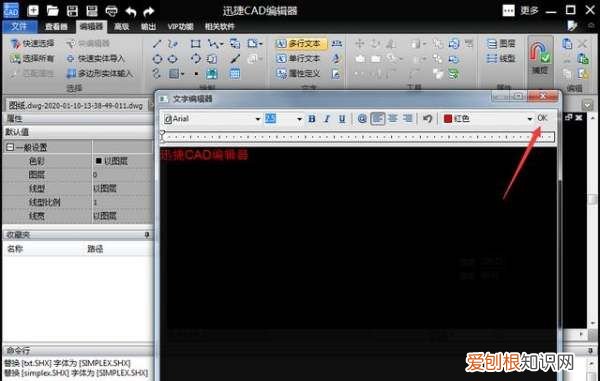
Task: Switch to the 输出 ribbon tab
Action: click(148, 27)
